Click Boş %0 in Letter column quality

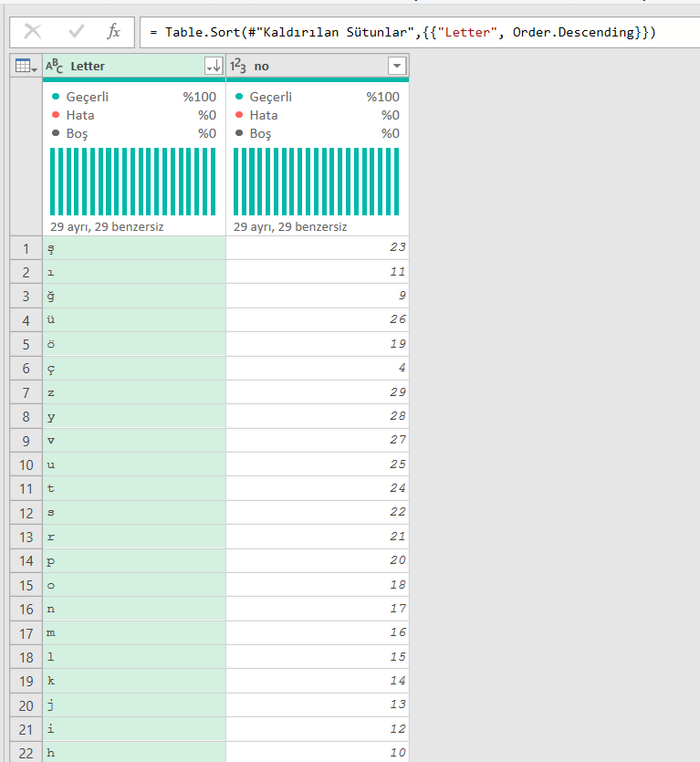pos(133,133)
